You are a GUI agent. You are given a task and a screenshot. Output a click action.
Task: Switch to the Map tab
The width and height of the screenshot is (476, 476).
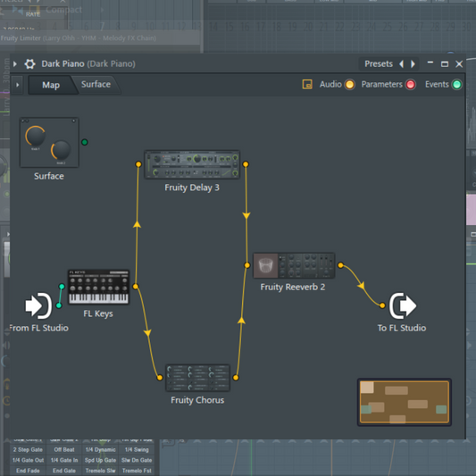[x=51, y=85]
